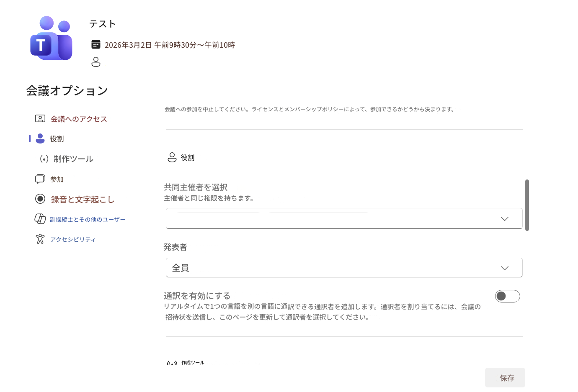Click the 保存 button
This screenshot has width=578, height=392.
point(505,378)
